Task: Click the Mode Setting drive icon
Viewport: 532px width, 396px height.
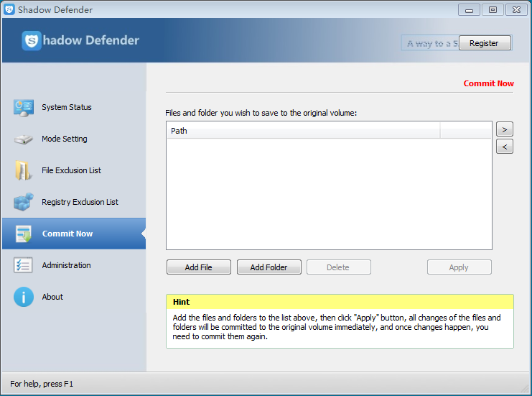Action: [24, 139]
